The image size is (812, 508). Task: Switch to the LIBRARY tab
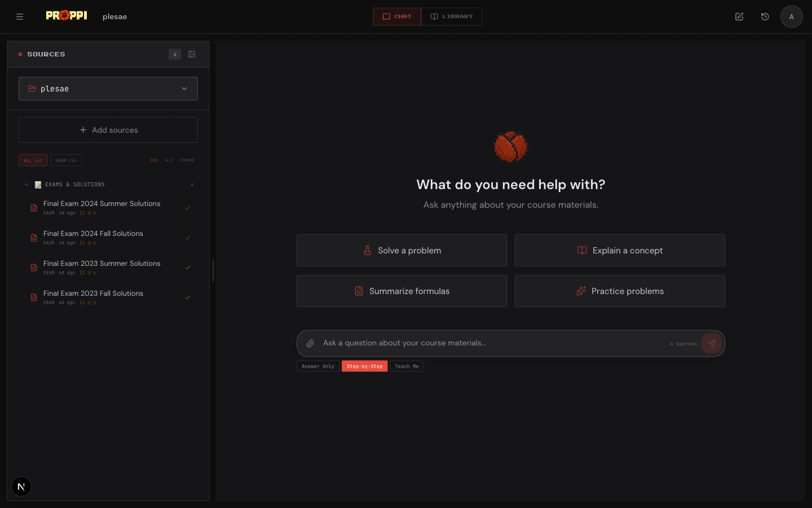(452, 16)
